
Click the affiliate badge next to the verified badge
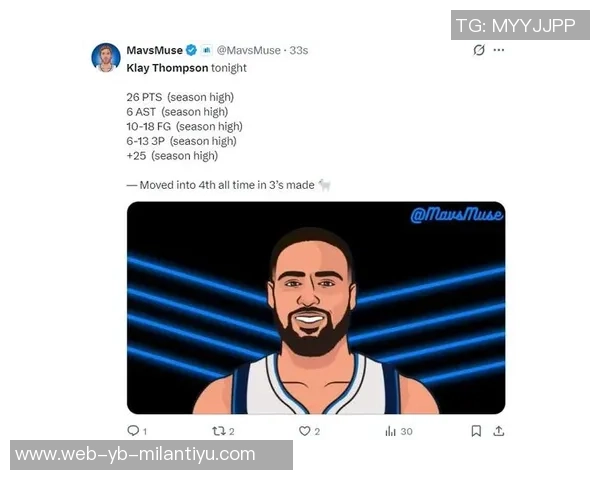[207, 50]
